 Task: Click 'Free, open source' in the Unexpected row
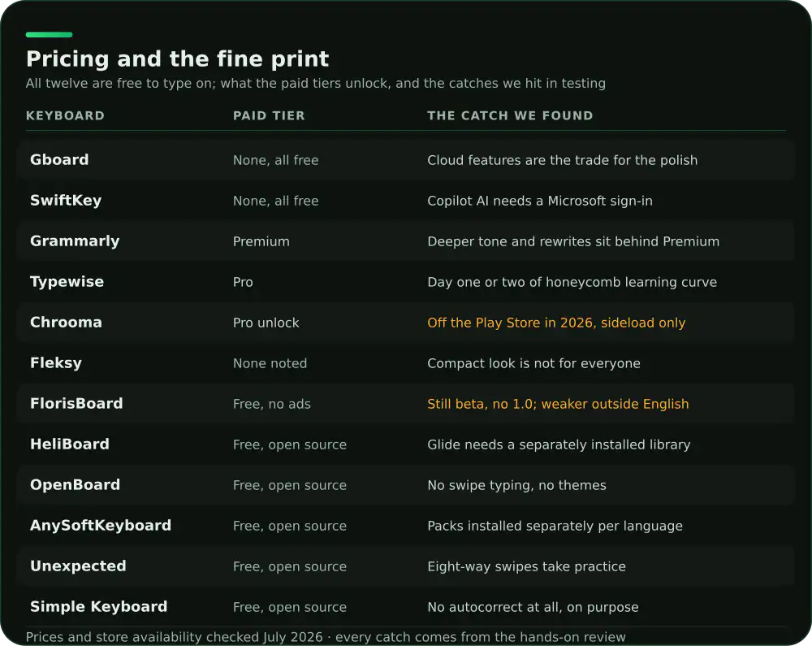click(290, 566)
